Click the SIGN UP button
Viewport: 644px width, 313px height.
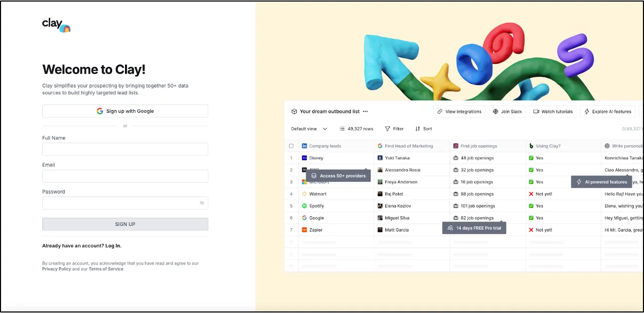click(x=125, y=224)
